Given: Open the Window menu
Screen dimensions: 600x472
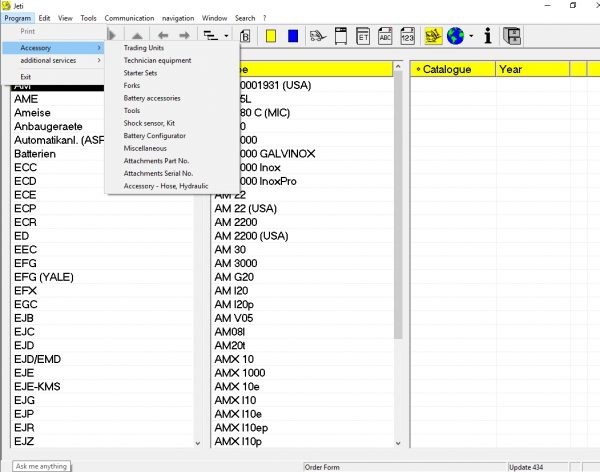Looking at the screenshot, I should (x=215, y=18).
